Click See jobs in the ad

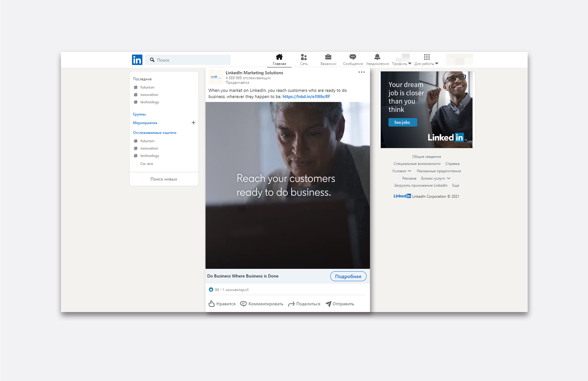402,122
